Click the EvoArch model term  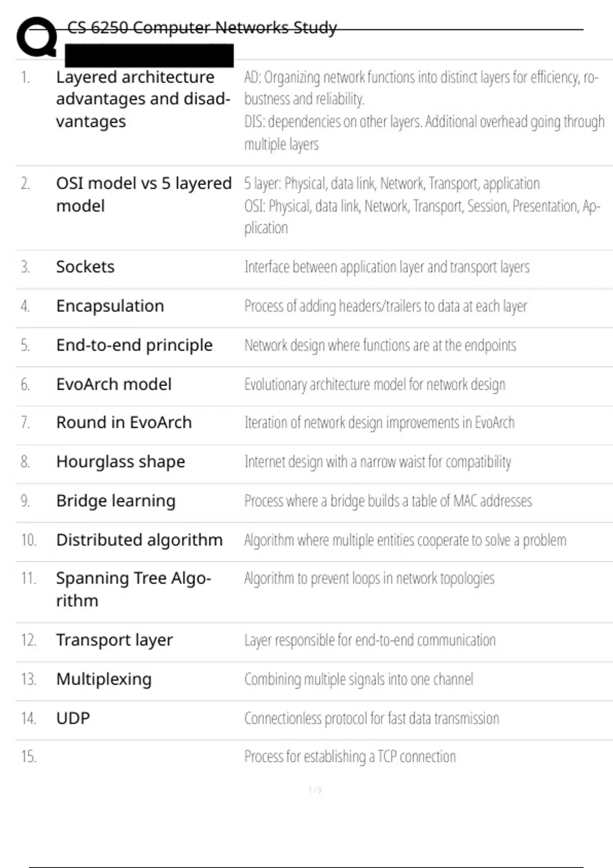coord(113,384)
